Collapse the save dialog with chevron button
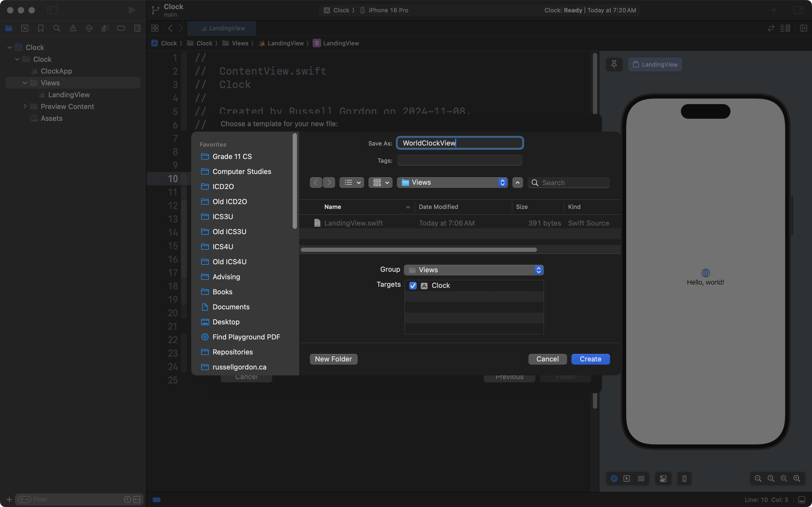The image size is (812, 507). [x=517, y=182]
